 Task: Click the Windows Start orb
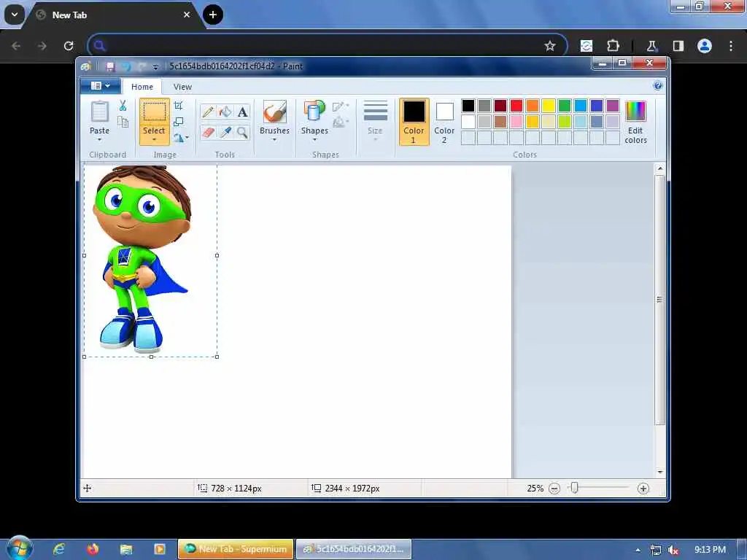(18, 548)
